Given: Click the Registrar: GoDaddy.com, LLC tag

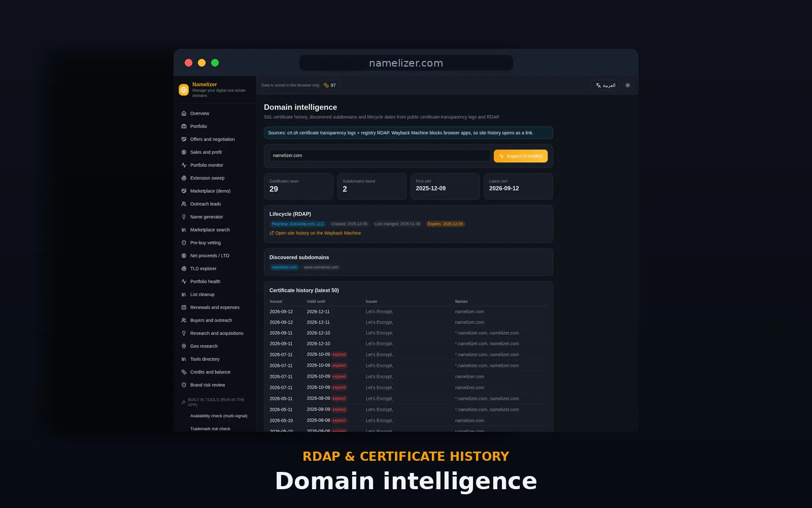Looking at the screenshot, I should click(x=297, y=224).
